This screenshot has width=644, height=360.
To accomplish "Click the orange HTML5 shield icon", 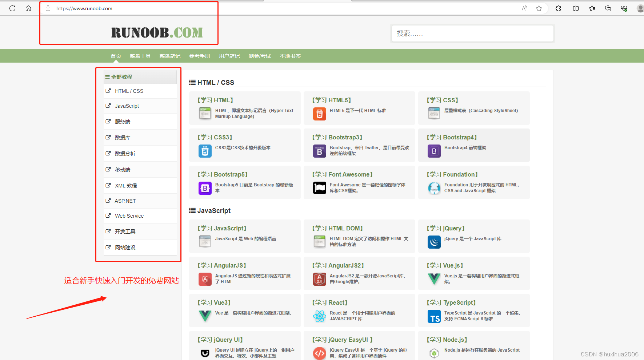I will point(320,114).
